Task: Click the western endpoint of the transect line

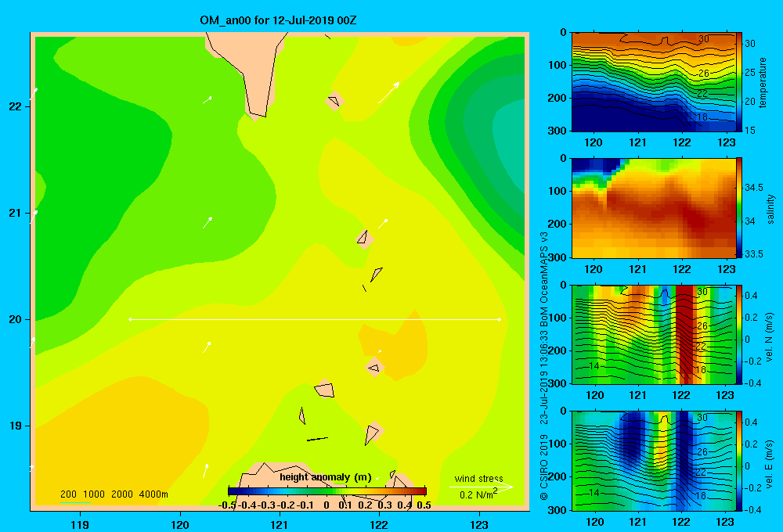Action: click(x=130, y=319)
